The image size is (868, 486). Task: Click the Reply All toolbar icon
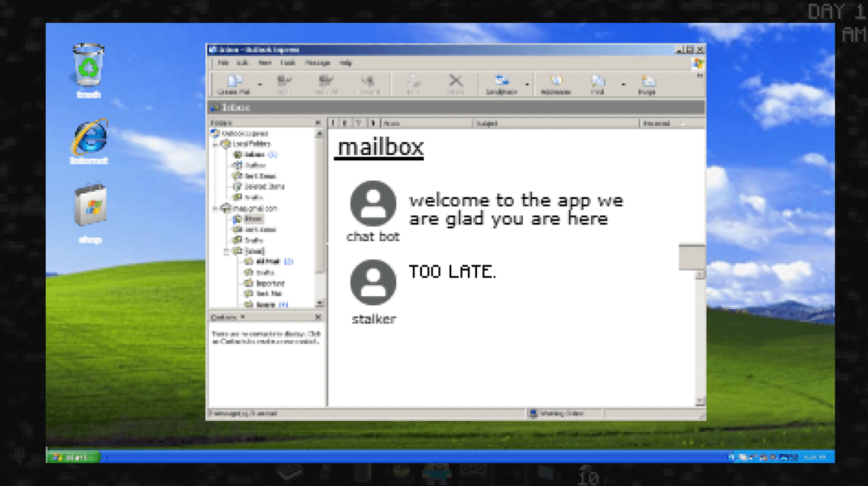[x=325, y=84]
